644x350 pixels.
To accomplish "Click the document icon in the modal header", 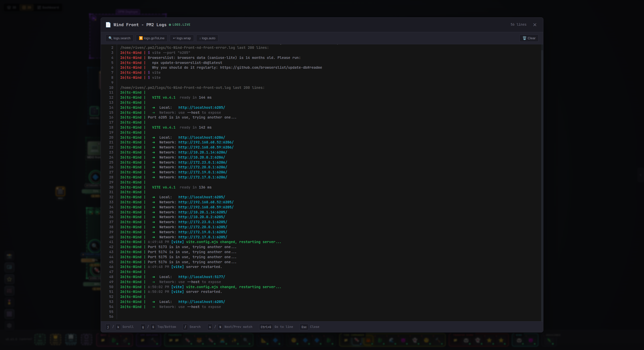I will tap(108, 25).
